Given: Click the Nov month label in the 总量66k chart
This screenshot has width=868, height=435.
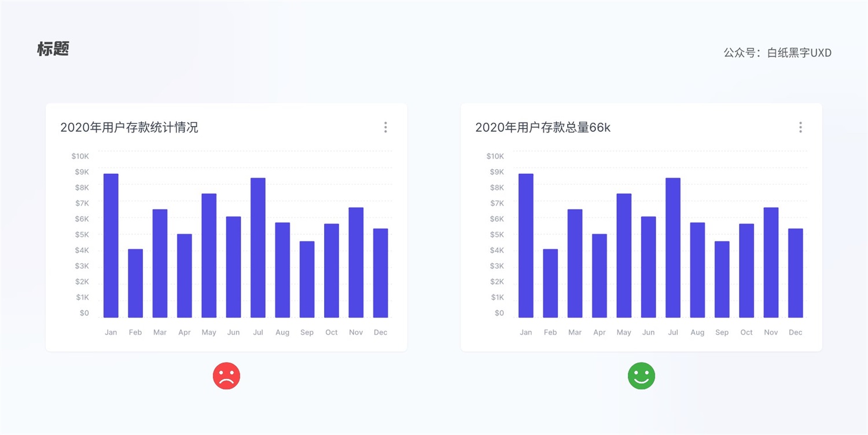Looking at the screenshot, I should (x=771, y=332).
